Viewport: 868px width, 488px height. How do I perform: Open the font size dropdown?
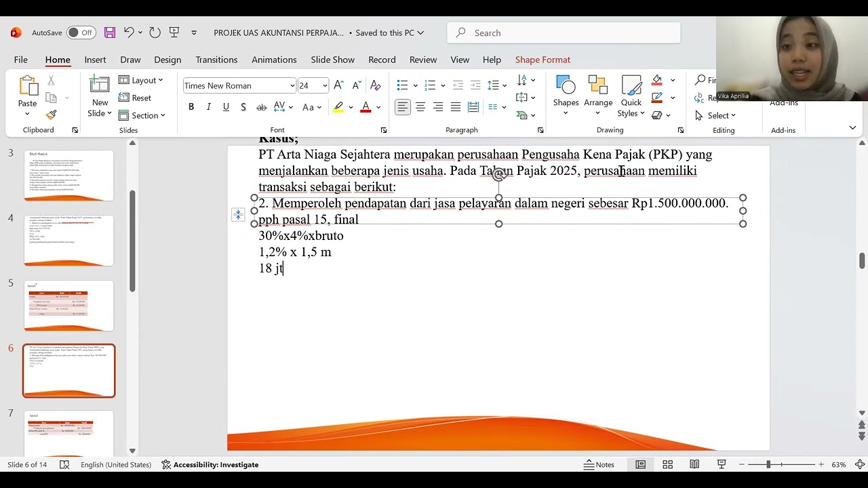tap(325, 85)
